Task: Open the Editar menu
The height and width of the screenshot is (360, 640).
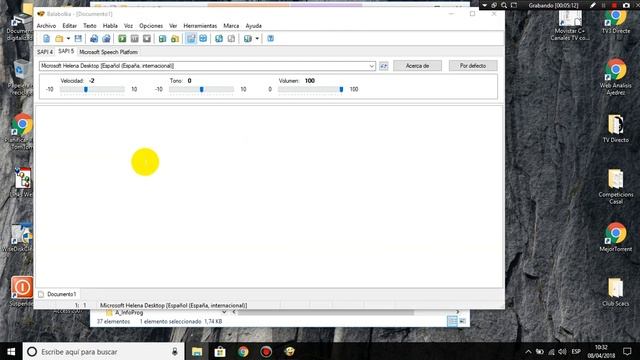Action: pyautogui.click(x=69, y=26)
